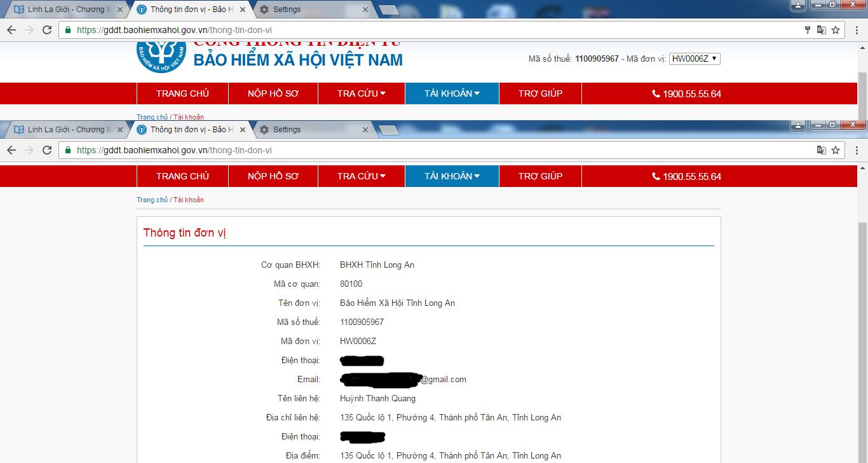
Task: Click the lower window's vertical scrollbar thumb
Action: [x=862, y=343]
